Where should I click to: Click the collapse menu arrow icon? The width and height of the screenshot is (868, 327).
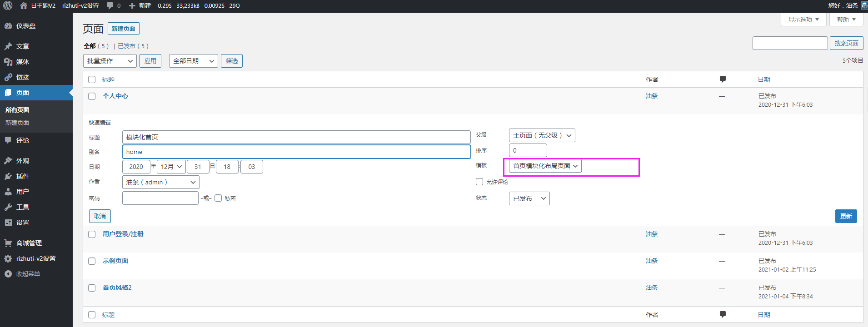[8, 274]
